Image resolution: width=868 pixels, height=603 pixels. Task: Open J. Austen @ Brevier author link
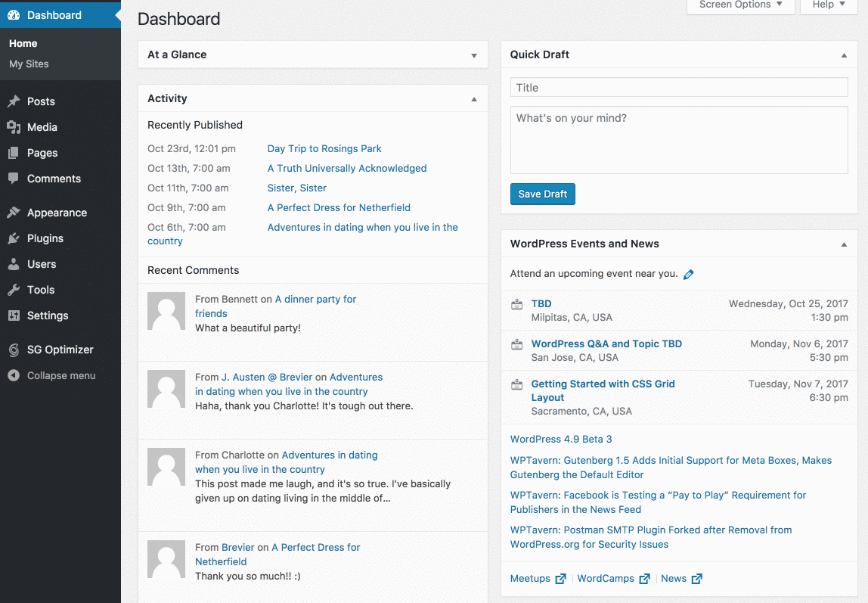coord(267,377)
